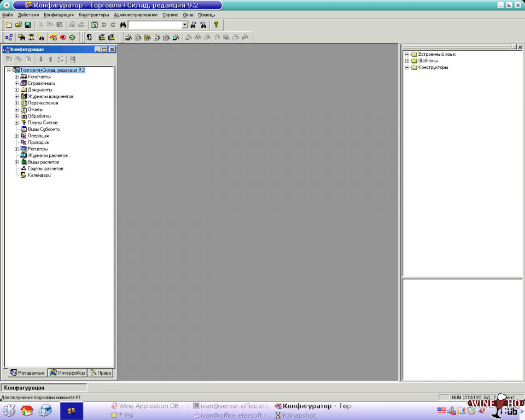Viewport: 525px width, 420px height.
Task: Expand the Регистры tree node
Action: 16,149
